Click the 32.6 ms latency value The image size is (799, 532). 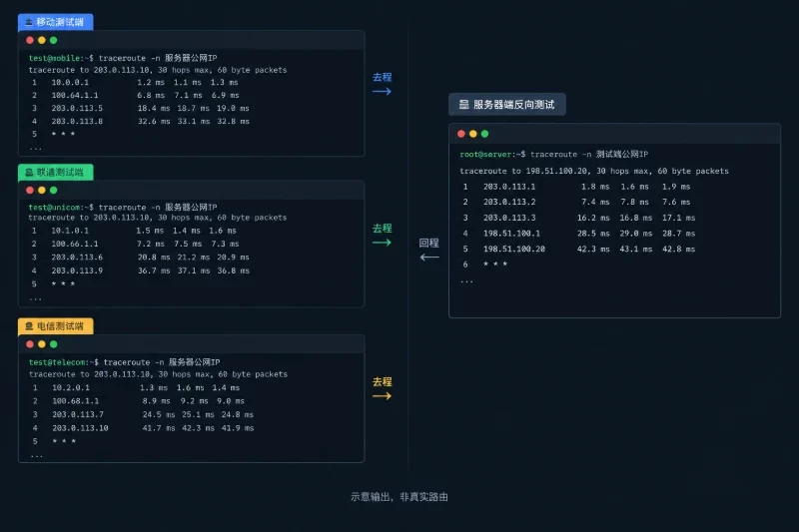pyautogui.click(x=154, y=121)
